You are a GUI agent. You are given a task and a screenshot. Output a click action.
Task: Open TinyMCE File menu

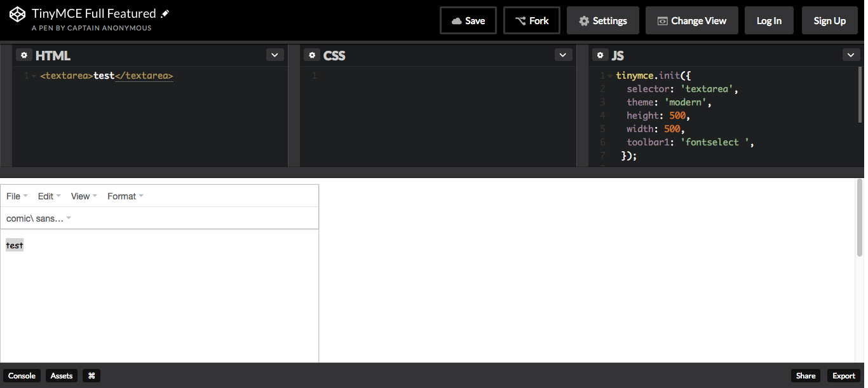point(17,196)
